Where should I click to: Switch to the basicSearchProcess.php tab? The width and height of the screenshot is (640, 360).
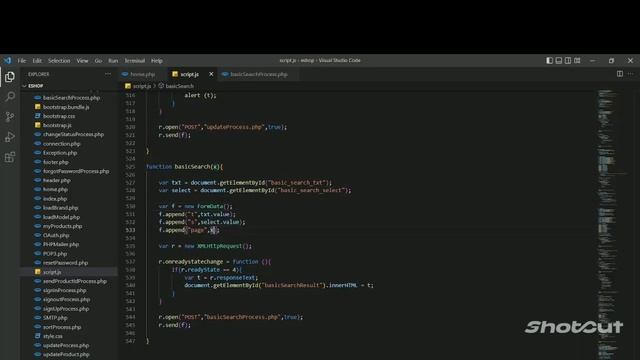(x=259, y=74)
